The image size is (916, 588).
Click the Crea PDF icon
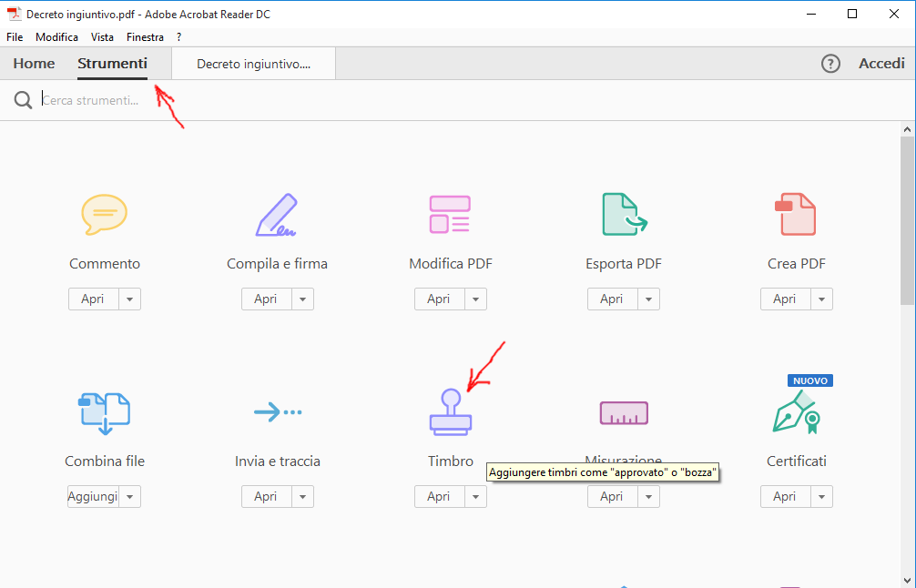795,214
